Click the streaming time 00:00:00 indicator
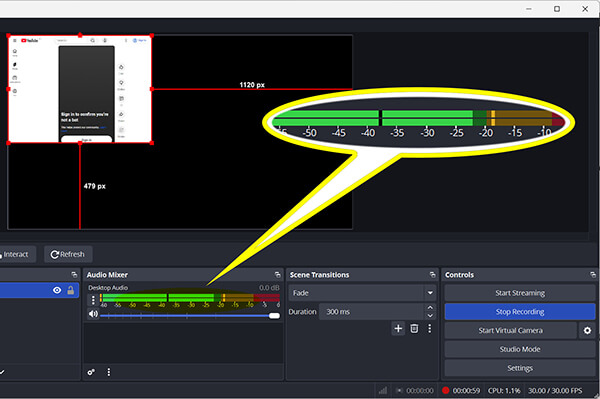This screenshot has width=600, height=399. coord(420,391)
